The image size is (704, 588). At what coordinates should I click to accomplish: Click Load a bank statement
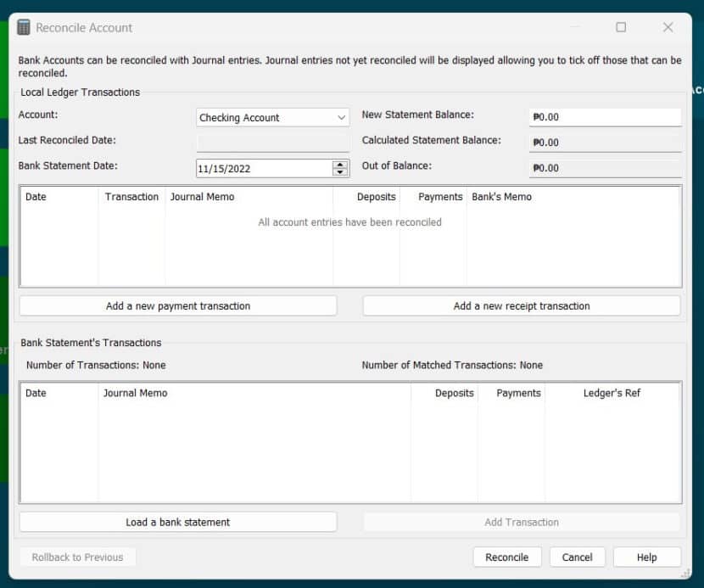click(x=177, y=522)
